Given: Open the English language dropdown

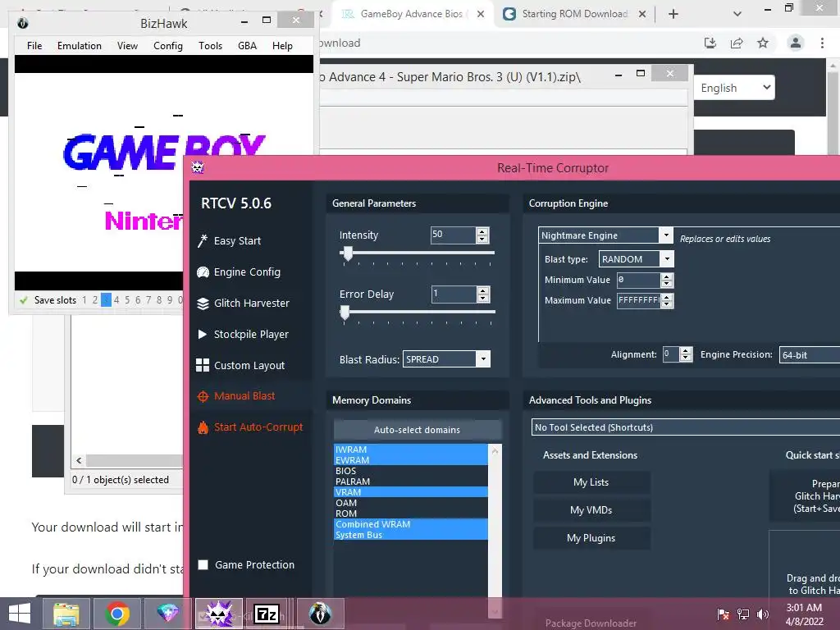Looking at the screenshot, I should 734,87.
